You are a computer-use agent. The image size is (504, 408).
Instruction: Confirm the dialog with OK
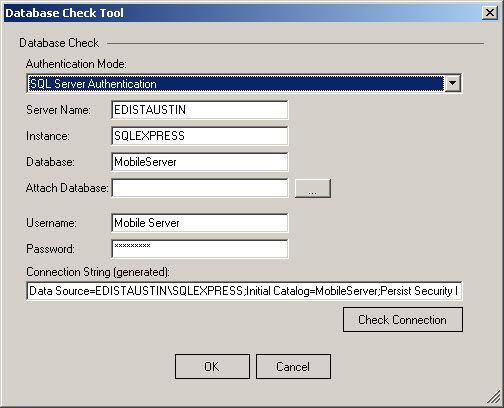212,367
